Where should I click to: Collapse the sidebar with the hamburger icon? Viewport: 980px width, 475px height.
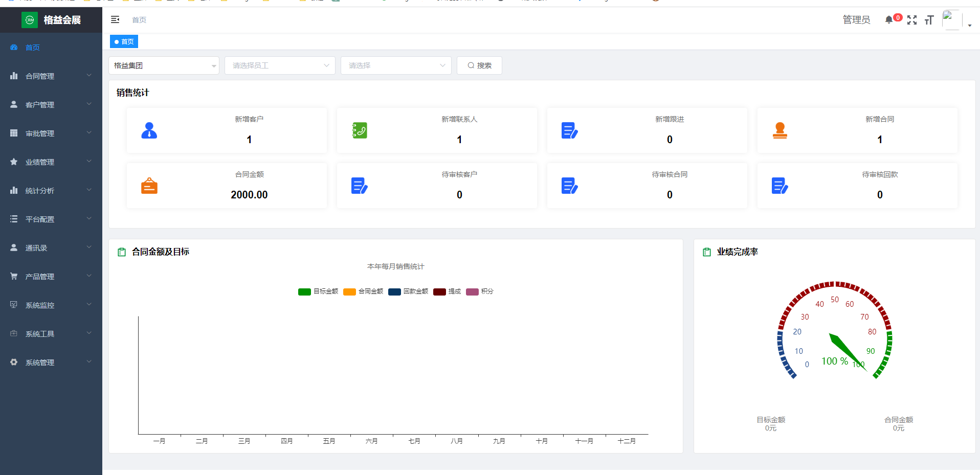[x=115, y=19]
